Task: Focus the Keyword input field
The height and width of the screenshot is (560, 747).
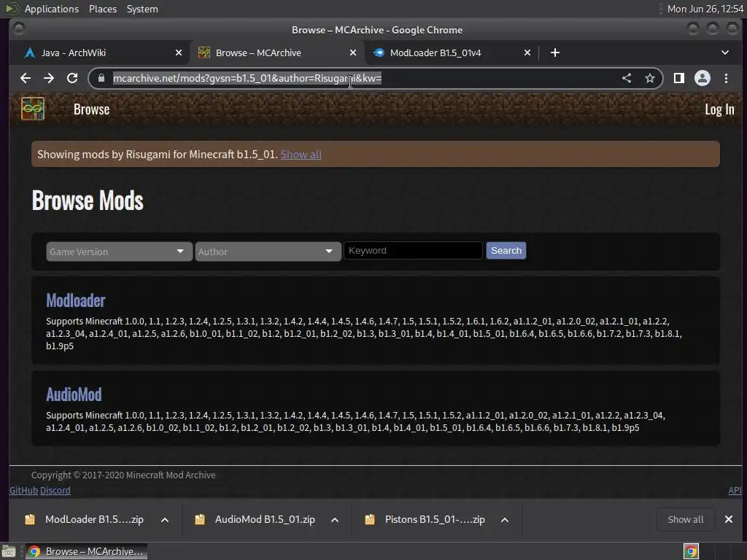Action: (x=413, y=251)
